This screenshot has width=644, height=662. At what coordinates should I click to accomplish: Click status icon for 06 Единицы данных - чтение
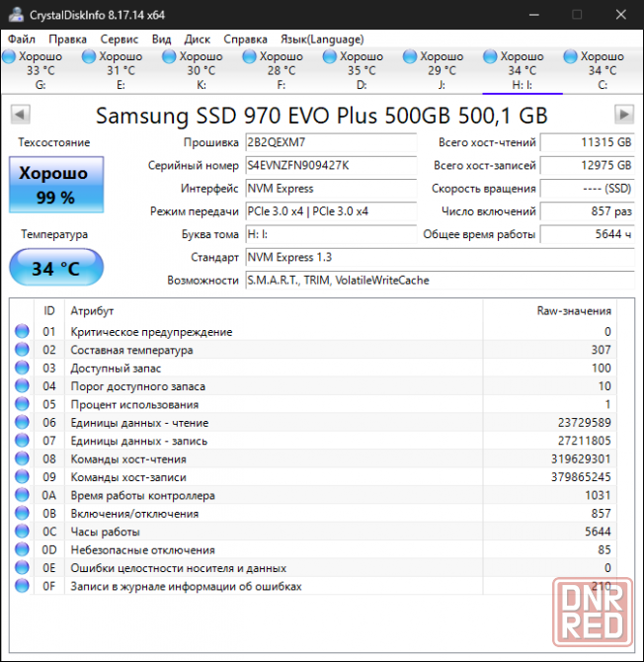pos(22,422)
